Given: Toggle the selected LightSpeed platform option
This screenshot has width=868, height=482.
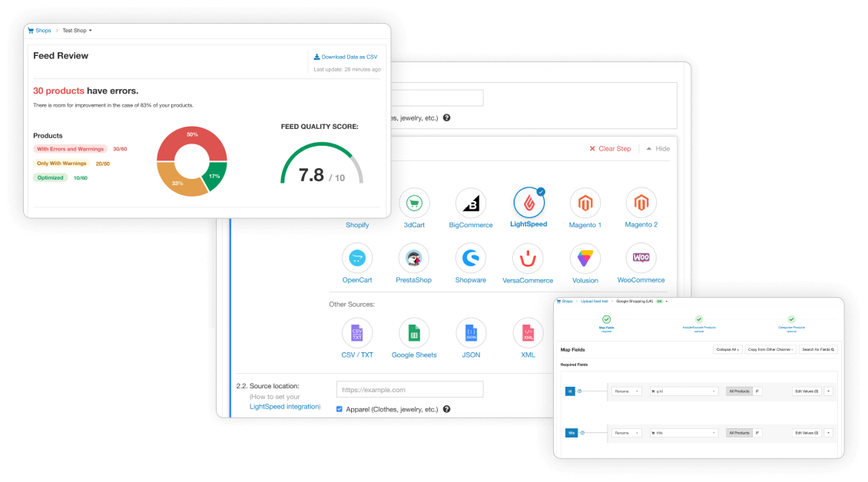Looking at the screenshot, I should (x=528, y=203).
